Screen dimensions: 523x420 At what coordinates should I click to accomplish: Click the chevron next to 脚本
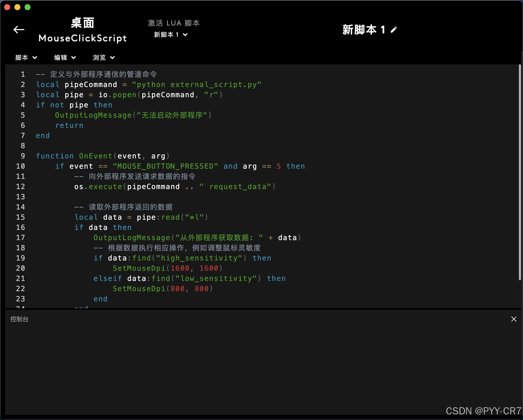click(35, 58)
